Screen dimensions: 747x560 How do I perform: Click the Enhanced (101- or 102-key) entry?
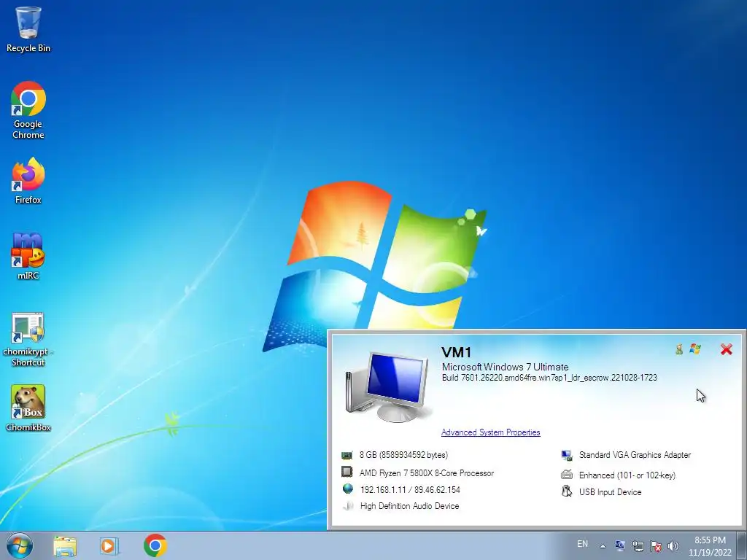pos(627,475)
